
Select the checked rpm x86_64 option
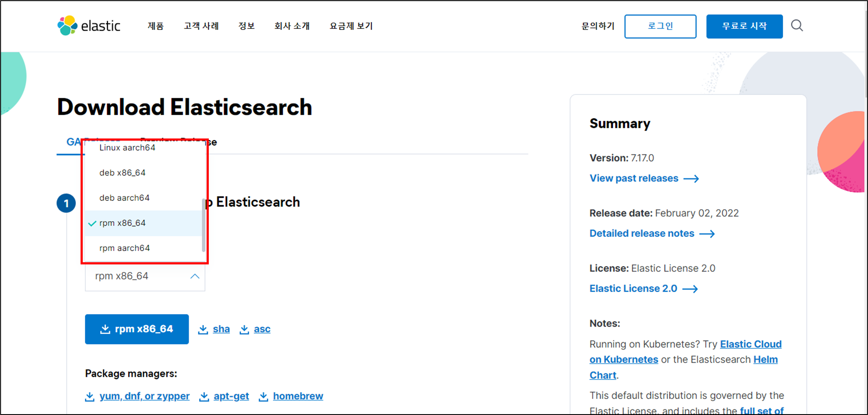point(143,223)
